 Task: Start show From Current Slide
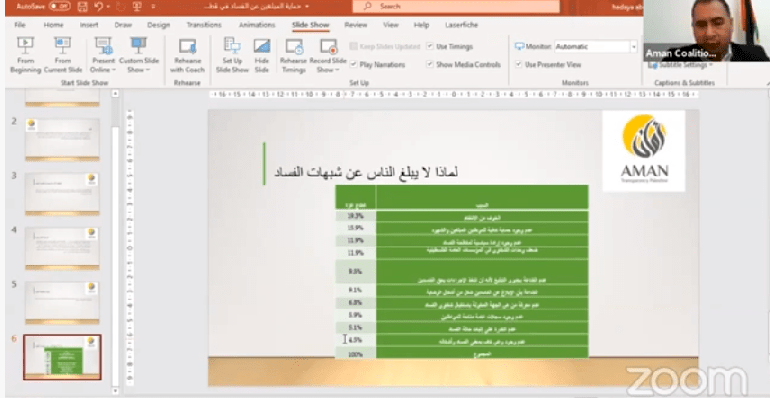click(62, 55)
